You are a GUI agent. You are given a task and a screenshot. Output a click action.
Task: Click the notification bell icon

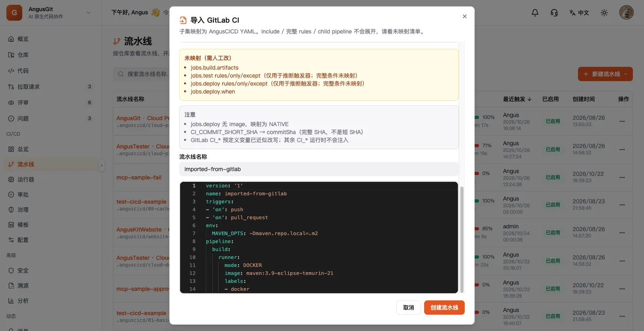[x=535, y=13]
